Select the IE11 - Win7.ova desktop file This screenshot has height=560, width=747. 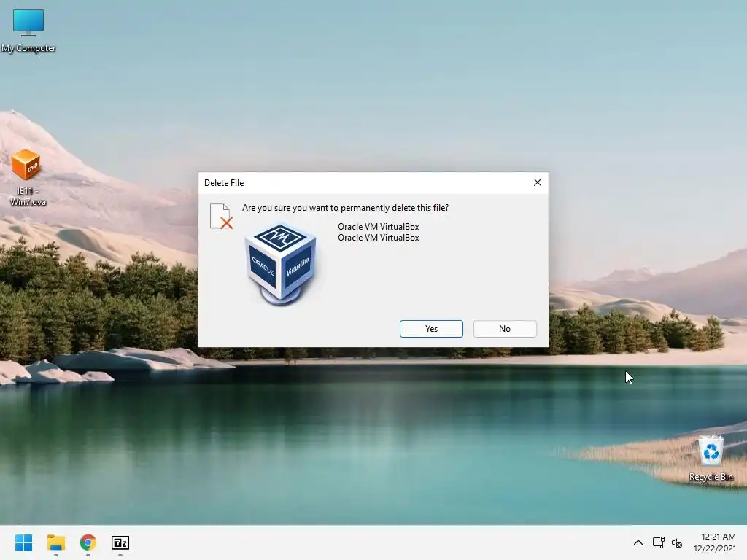(x=28, y=178)
